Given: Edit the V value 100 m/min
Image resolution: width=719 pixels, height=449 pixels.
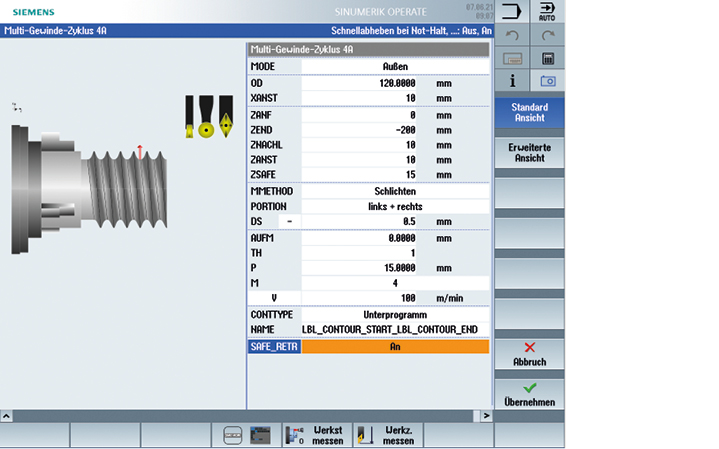Looking at the screenshot, I should tap(359, 298).
